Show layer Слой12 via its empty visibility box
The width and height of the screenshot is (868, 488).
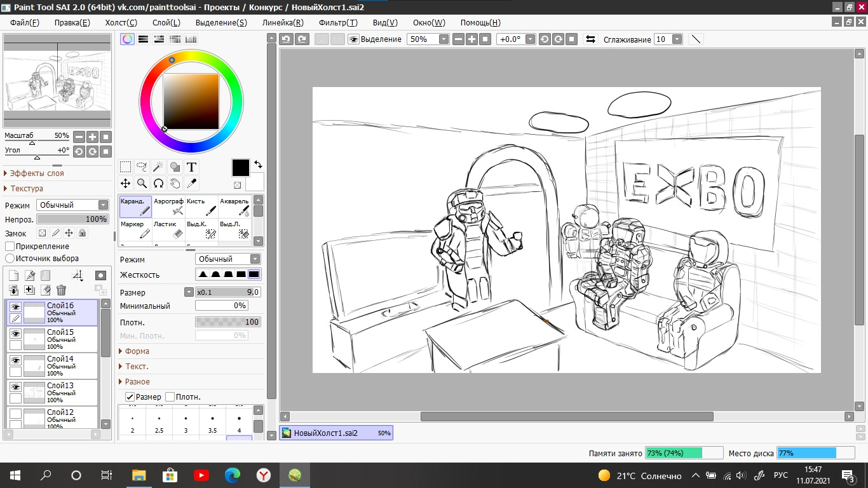point(15,414)
